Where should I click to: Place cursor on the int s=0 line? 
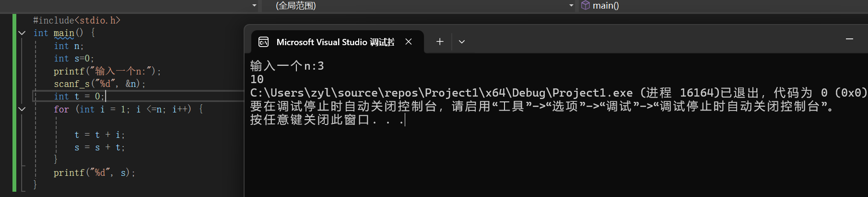tap(74, 59)
